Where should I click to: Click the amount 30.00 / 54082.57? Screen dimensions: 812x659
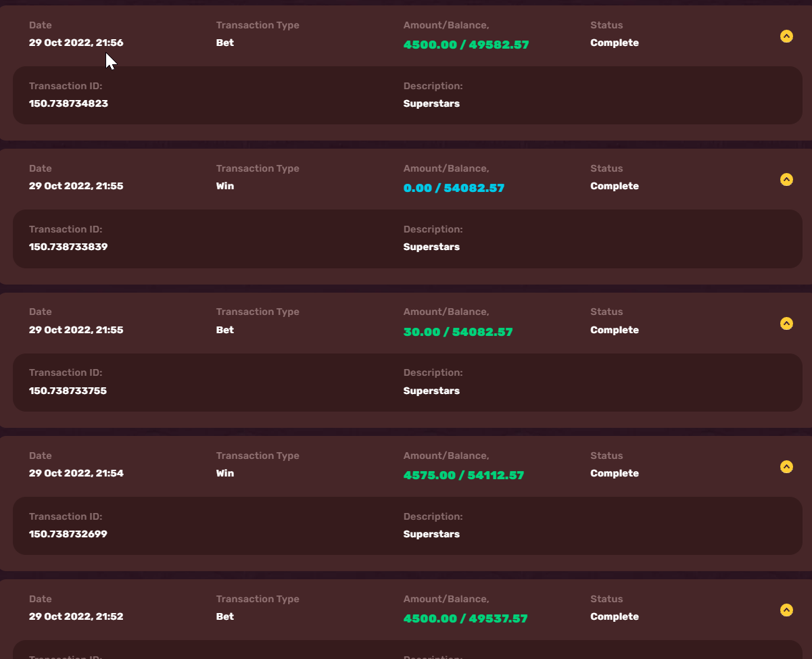tap(458, 333)
